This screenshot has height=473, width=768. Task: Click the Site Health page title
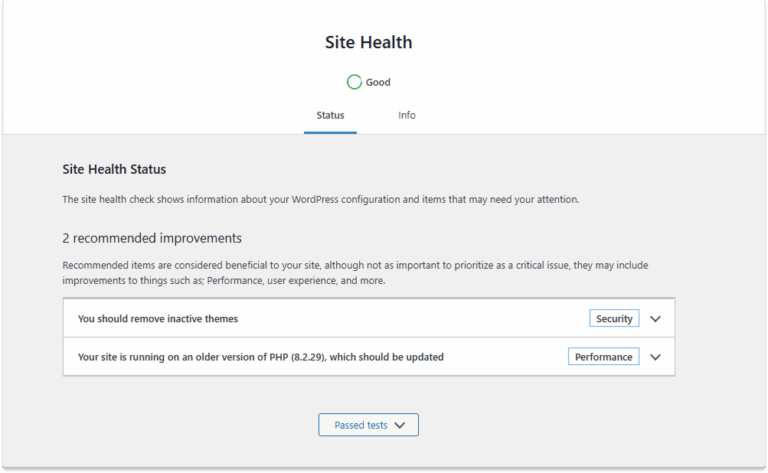368,42
